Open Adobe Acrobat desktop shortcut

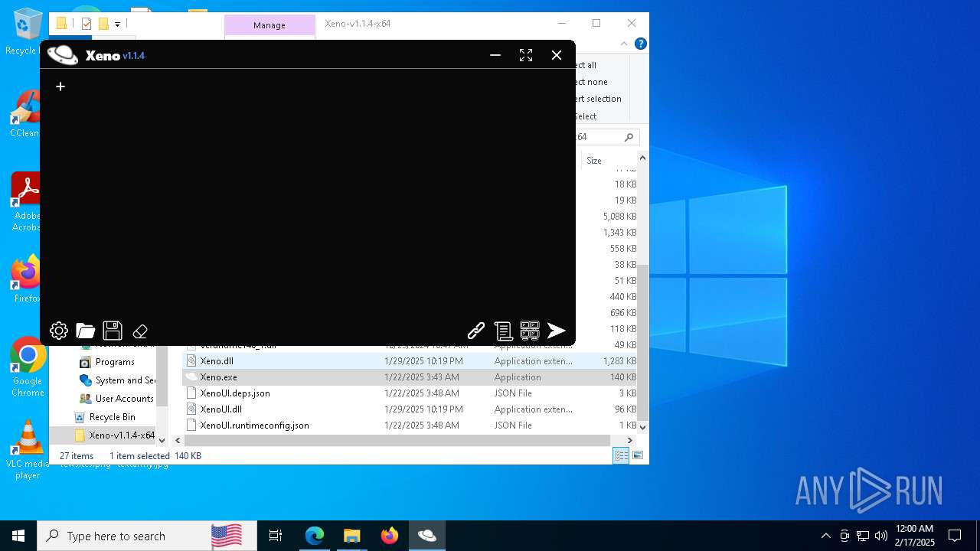[28, 201]
